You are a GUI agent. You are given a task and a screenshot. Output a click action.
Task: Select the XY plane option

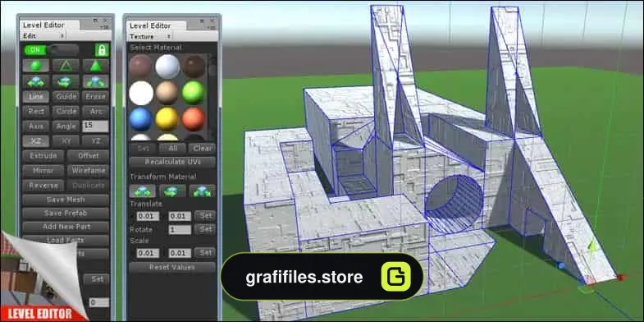pyautogui.click(x=66, y=141)
